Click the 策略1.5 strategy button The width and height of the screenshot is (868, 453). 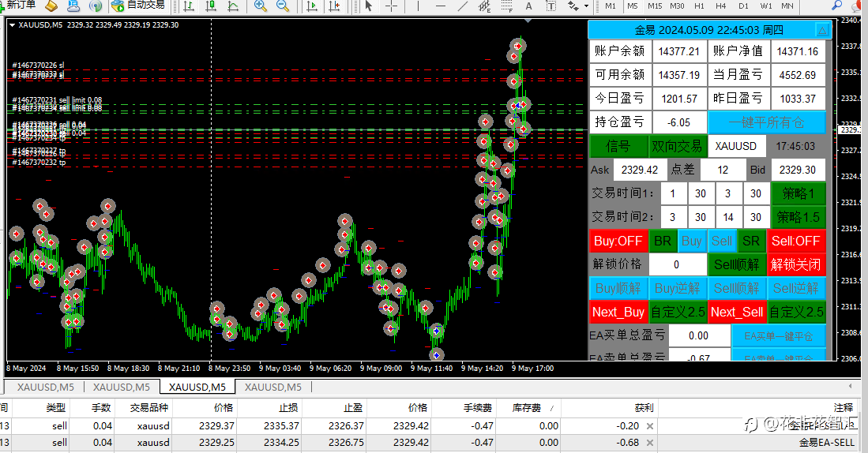pos(798,217)
